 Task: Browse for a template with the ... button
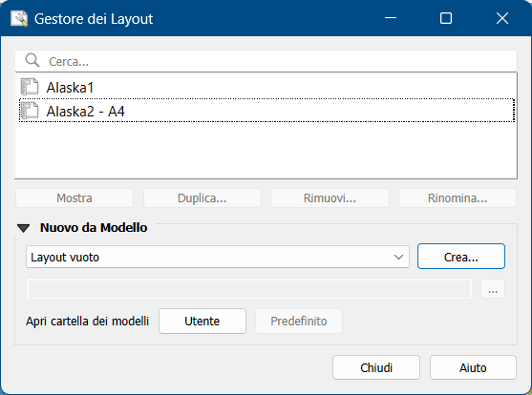click(493, 289)
